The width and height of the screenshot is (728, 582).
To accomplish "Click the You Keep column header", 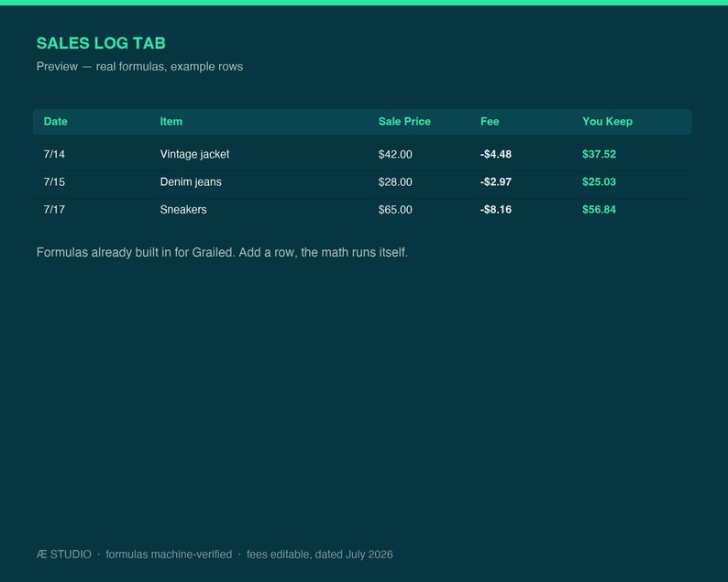I will [x=607, y=122].
